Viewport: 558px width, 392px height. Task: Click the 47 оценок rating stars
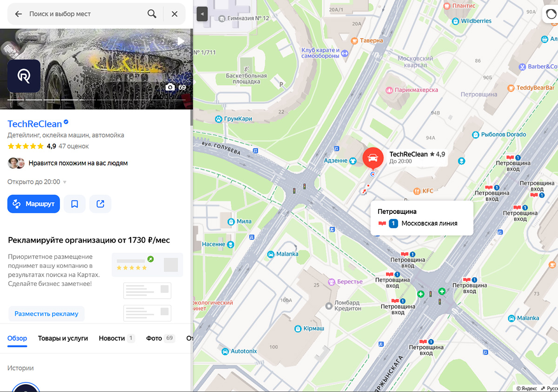[x=26, y=146]
